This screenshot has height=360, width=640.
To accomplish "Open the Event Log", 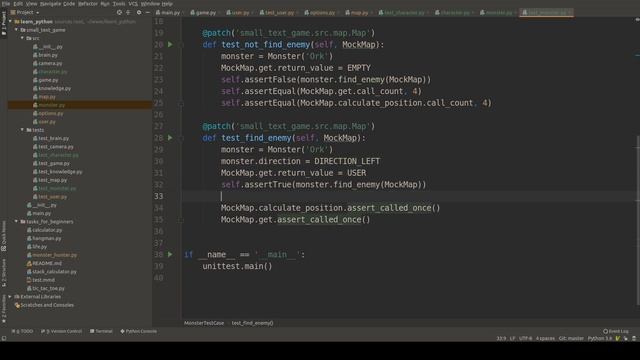I will [616, 331].
